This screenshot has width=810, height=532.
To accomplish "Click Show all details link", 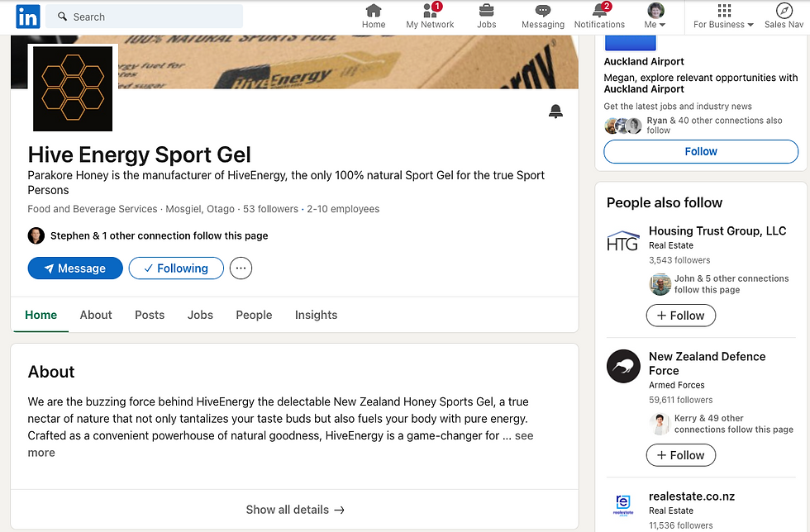I will [295, 510].
